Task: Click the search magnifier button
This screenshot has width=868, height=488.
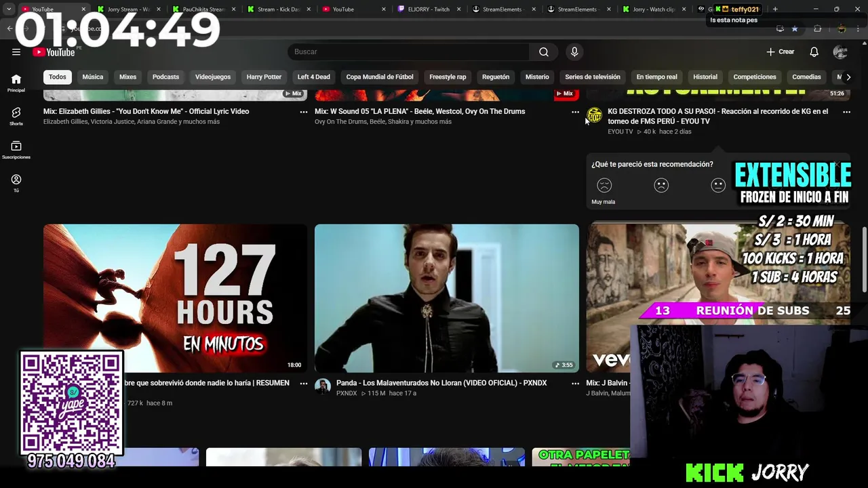Action: [544, 52]
